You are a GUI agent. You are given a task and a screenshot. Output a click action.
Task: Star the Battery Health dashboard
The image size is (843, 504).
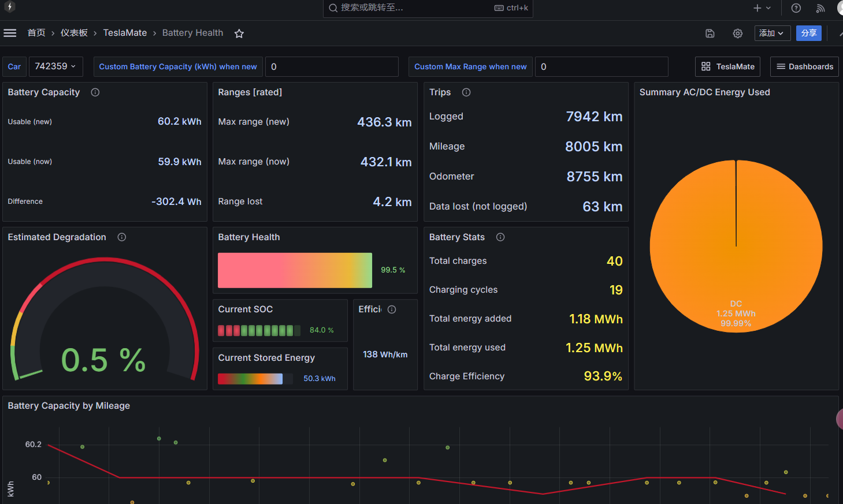(x=239, y=33)
